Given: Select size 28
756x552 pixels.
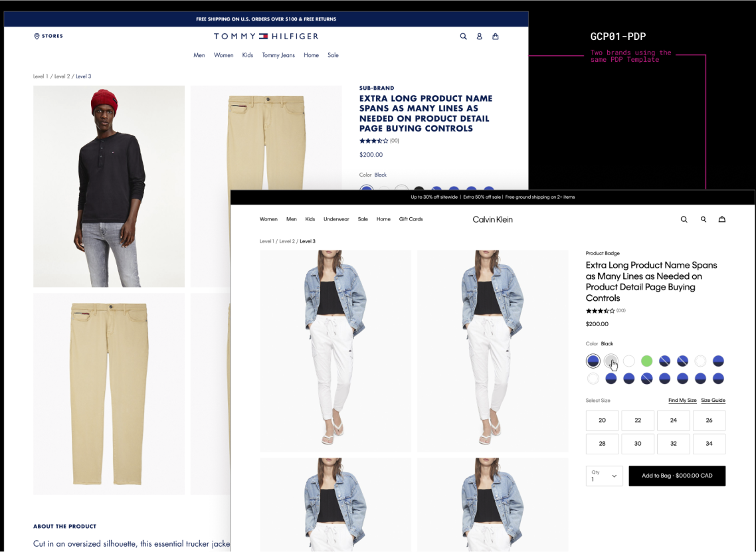Looking at the screenshot, I should 602,444.
